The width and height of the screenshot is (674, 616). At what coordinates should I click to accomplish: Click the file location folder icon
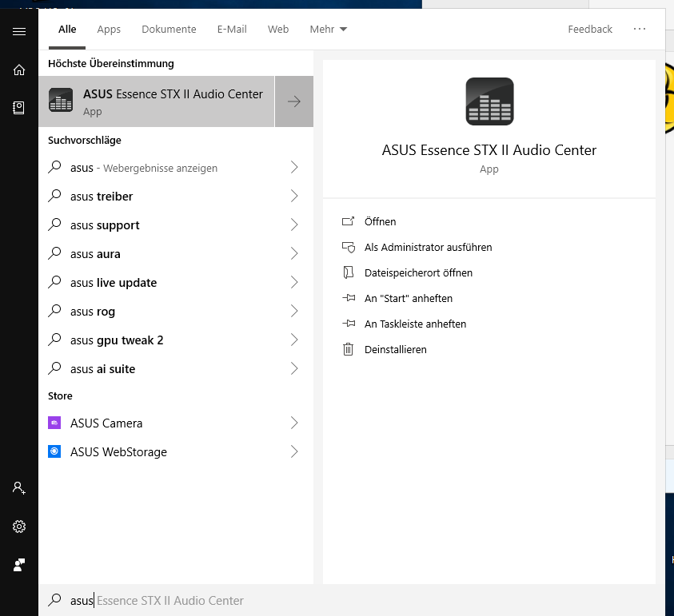[x=348, y=272]
